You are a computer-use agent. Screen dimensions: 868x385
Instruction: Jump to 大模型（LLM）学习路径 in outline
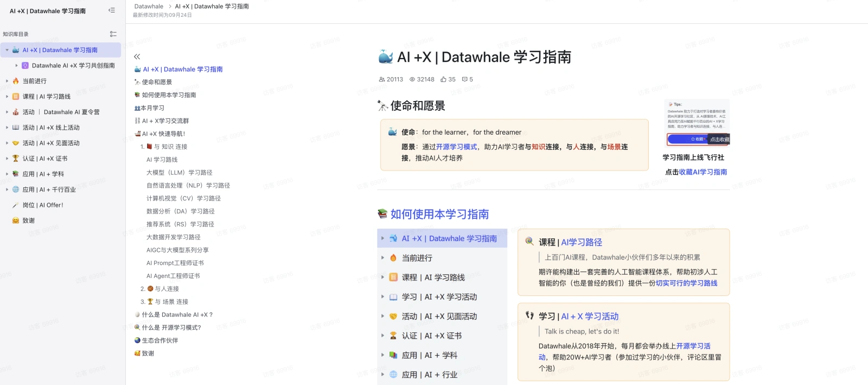pyautogui.click(x=179, y=173)
